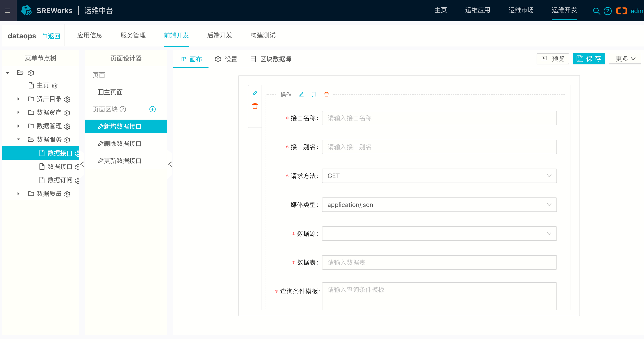Click the 保存 save button
644x343 pixels.
(x=589, y=58)
